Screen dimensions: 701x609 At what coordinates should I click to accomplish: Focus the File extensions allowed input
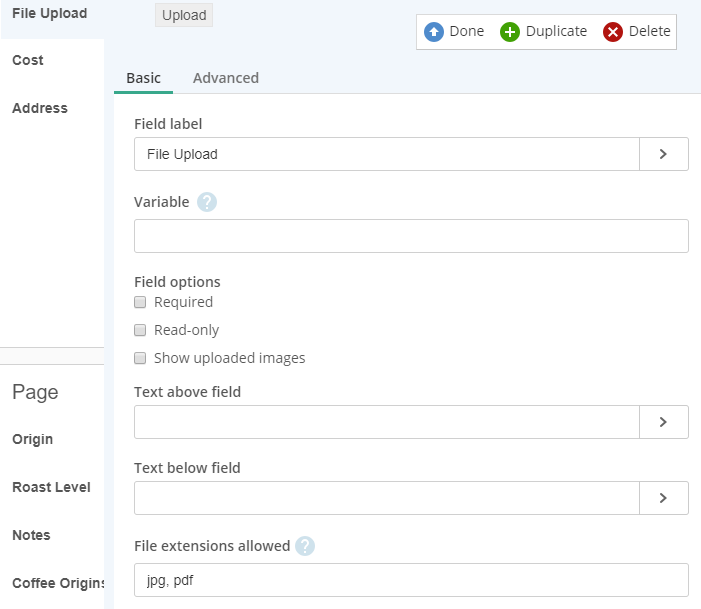(x=411, y=580)
